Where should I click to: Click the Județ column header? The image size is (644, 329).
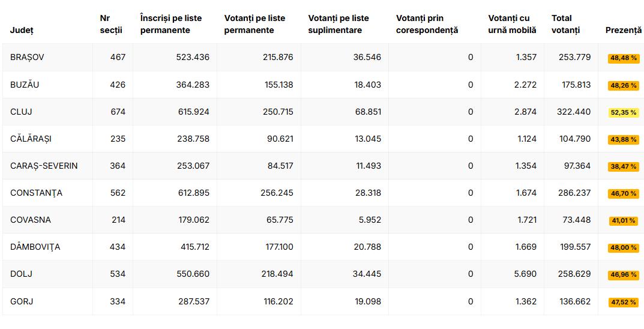click(22, 30)
